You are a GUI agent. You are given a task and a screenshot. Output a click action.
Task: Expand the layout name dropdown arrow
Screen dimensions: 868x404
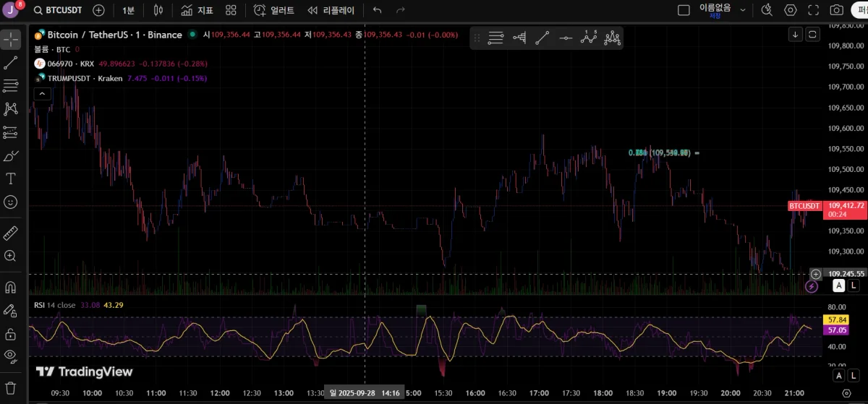coord(743,10)
